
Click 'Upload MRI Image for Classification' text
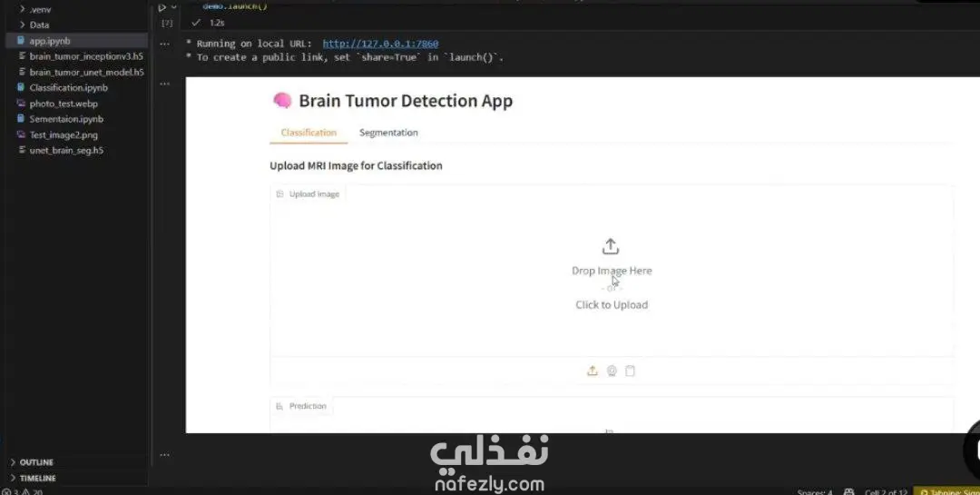(357, 166)
